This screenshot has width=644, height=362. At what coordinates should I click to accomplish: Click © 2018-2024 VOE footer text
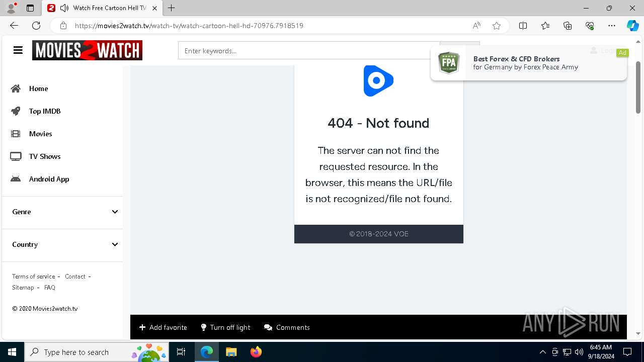point(379,234)
